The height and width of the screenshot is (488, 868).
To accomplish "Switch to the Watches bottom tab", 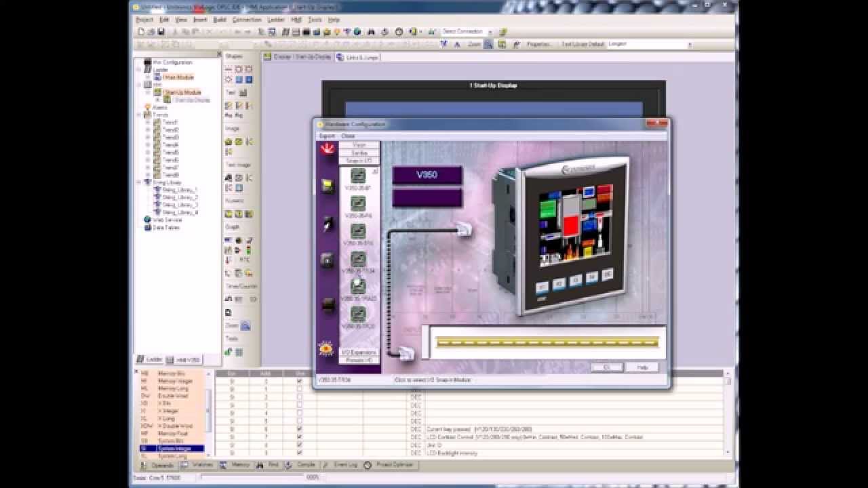I will tap(197, 465).
